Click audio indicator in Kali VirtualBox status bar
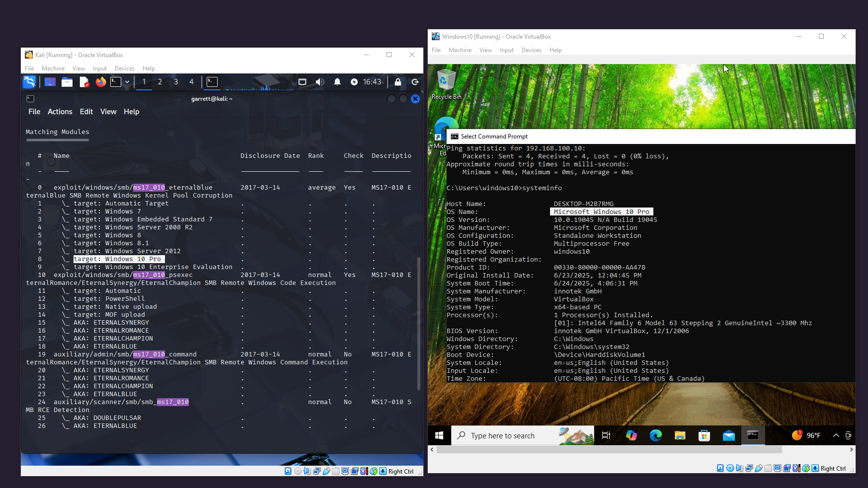The height and width of the screenshot is (488, 868). (307, 471)
